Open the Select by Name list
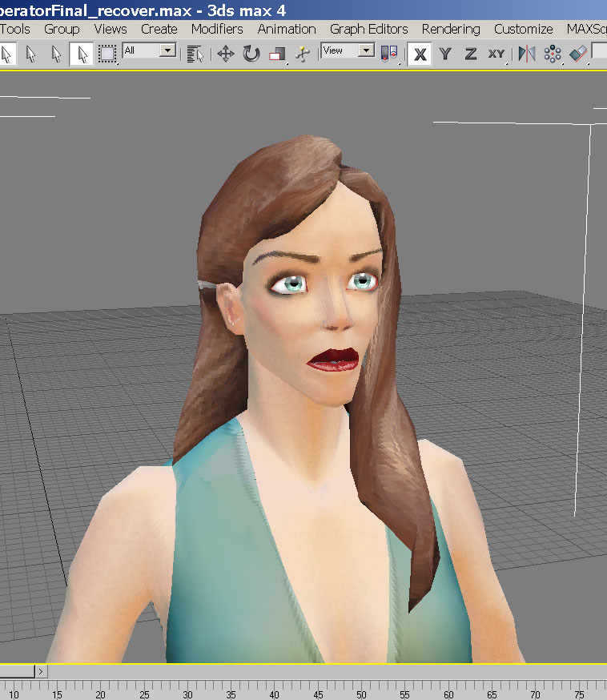The image size is (607, 700). pos(194,54)
